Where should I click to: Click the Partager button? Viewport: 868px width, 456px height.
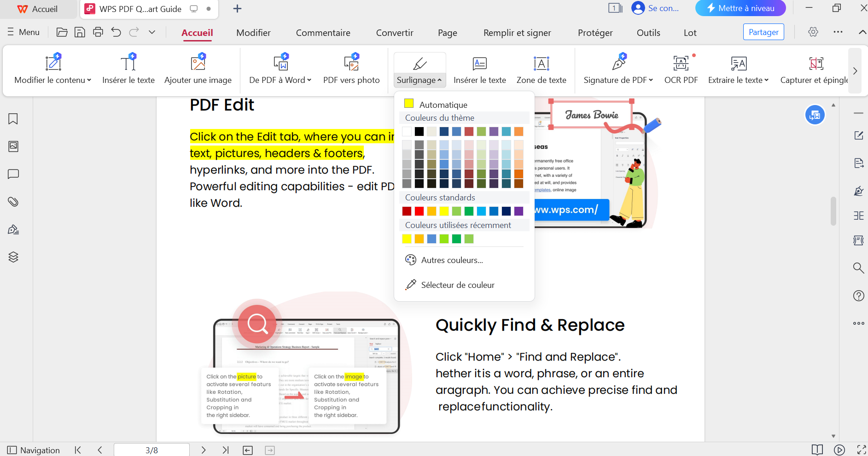tap(763, 32)
